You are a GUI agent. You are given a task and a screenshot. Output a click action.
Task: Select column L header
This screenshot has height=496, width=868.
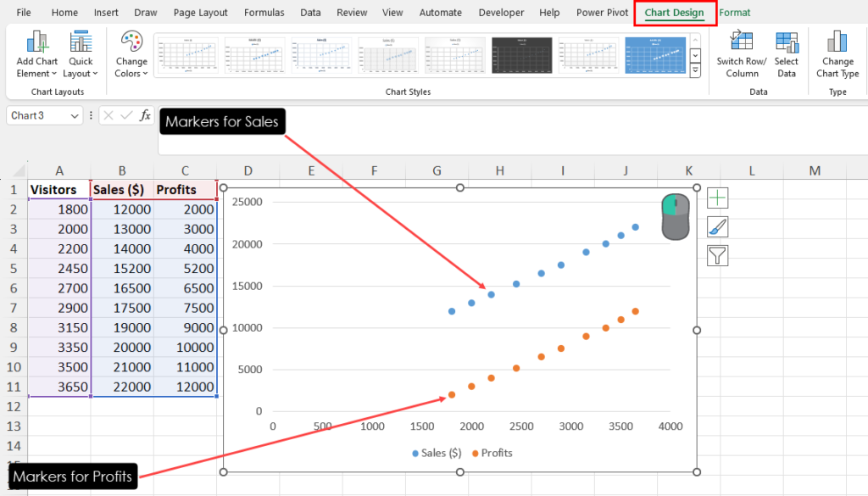pos(752,170)
